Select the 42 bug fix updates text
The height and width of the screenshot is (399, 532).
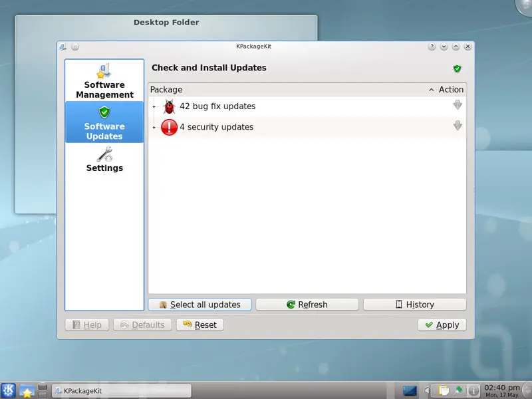(217, 106)
